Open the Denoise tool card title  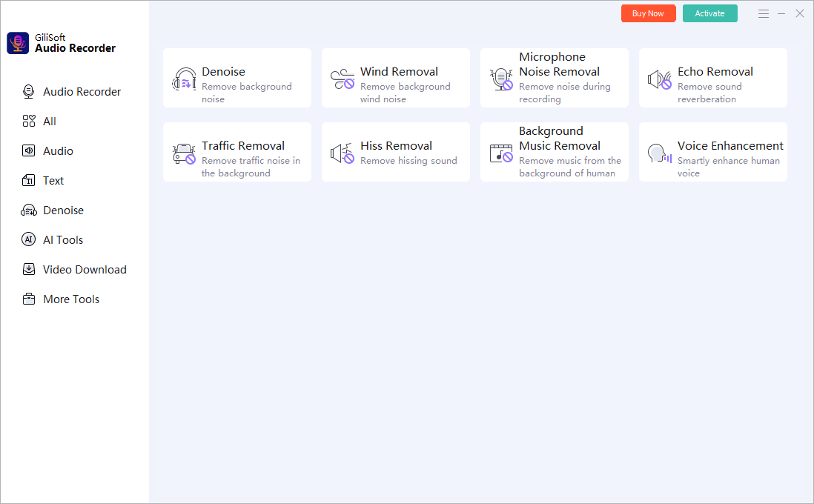pyautogui.click(x=223, y=72)
